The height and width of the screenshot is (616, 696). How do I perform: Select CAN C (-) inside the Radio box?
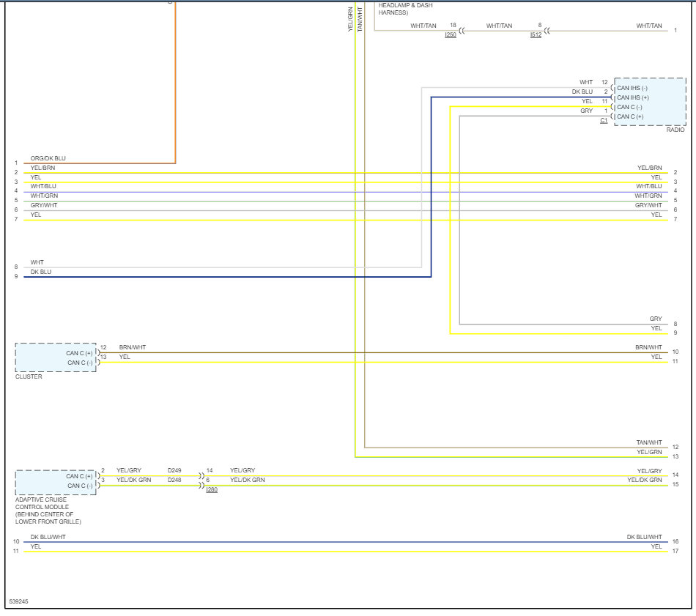point(629,107)
